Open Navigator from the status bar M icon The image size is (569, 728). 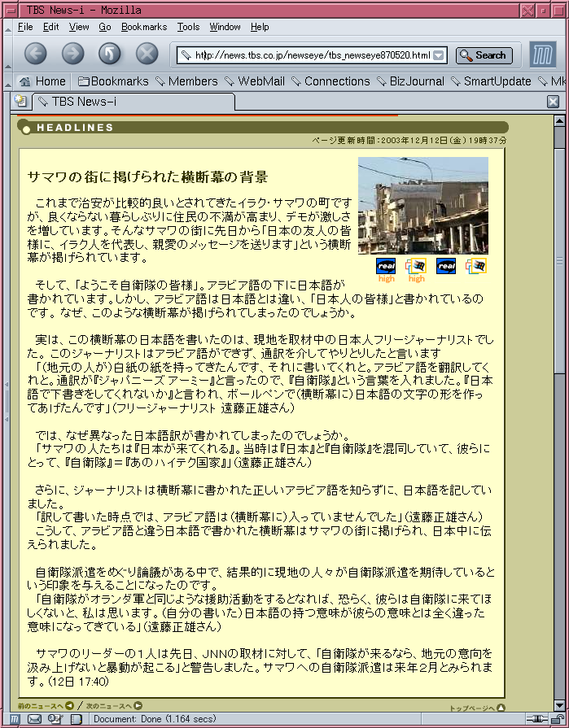tap(15, 719)
